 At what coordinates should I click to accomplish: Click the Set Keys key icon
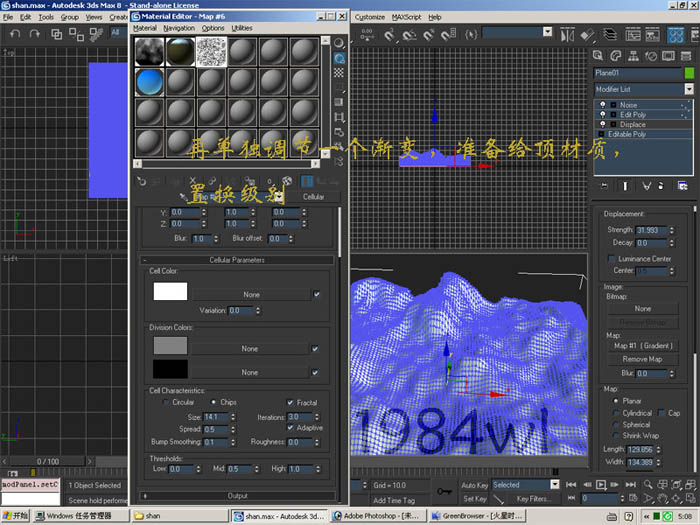(444, 491)
